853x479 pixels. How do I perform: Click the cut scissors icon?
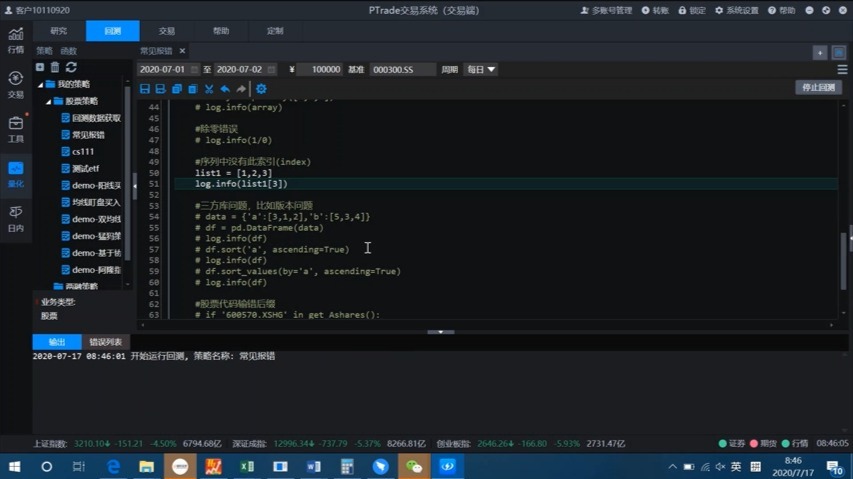(x=209, y=89)
